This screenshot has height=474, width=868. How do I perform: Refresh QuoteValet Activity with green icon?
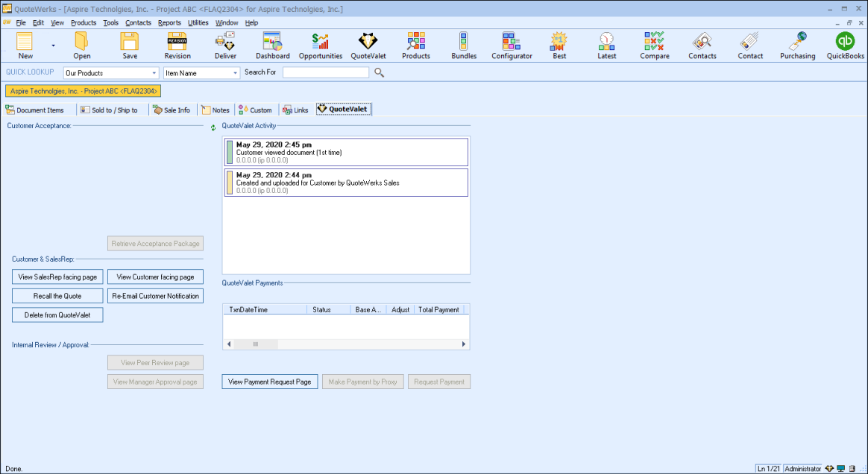coord(213,127)
